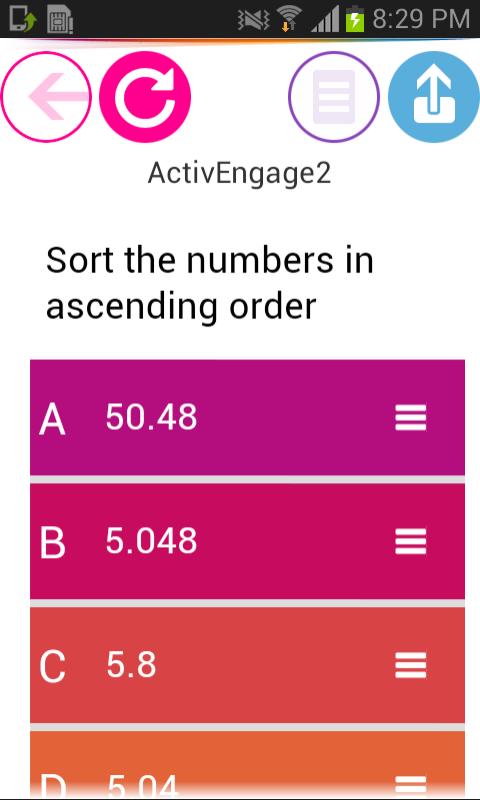Tap the reorder handle on row B
The width and height of the screenshot is (480, 800).
411,541
